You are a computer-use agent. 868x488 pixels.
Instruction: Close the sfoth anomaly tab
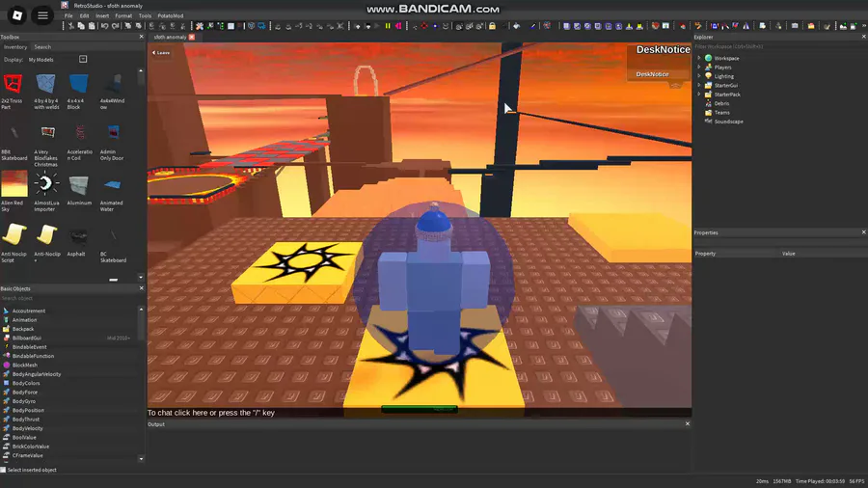(192, 37)
